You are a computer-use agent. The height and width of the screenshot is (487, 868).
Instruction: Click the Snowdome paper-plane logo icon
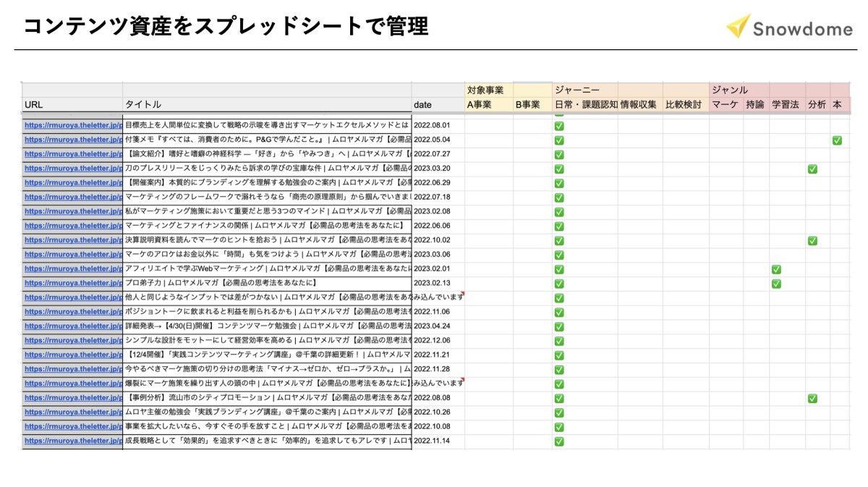(x=738, y=25)
